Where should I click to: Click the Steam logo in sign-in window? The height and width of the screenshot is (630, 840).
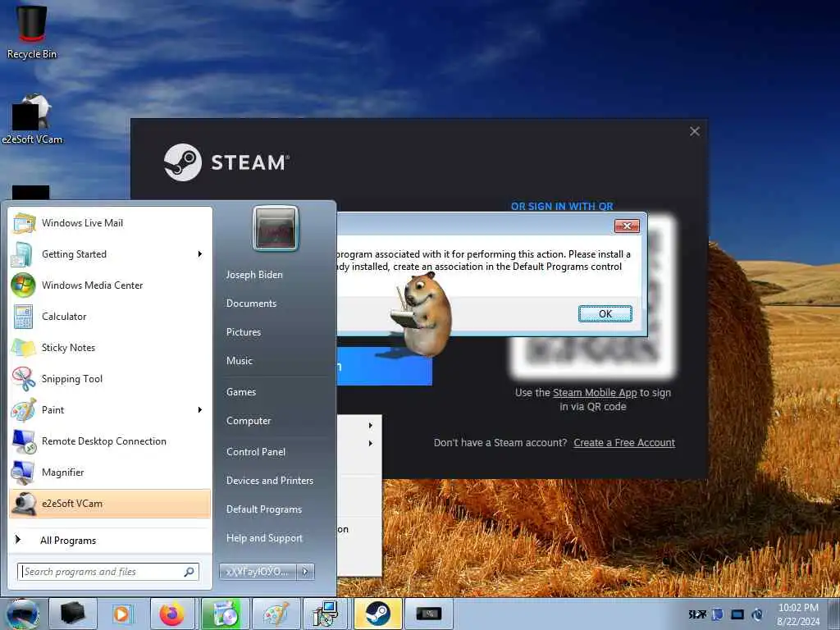click(227, 162)
